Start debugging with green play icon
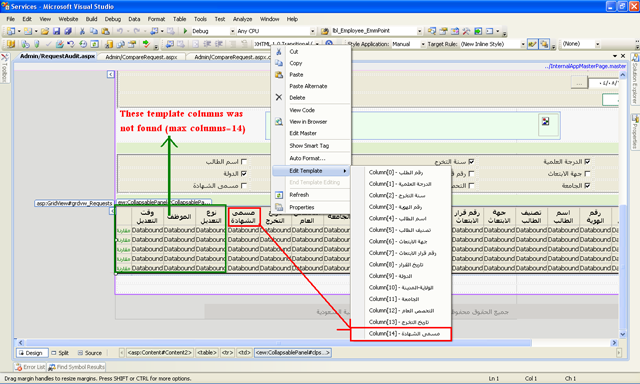The height and width of the screenshot is (384, 640). pos(185,31)
